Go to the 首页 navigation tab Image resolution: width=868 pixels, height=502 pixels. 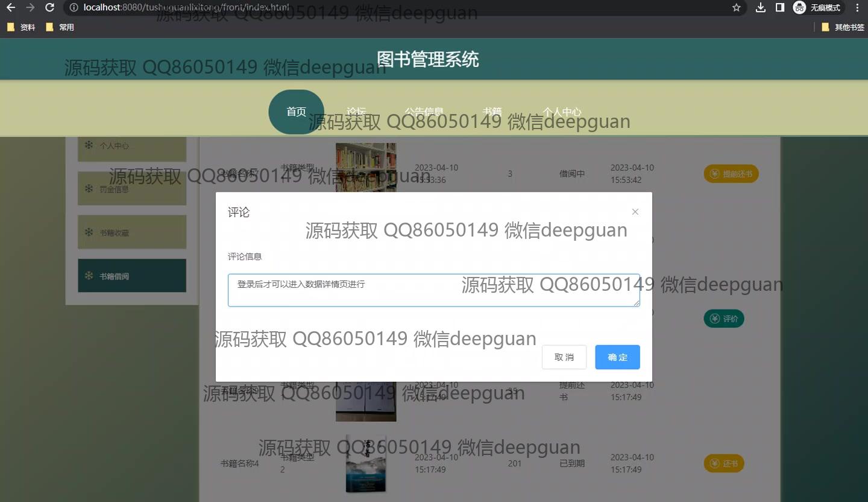296,112
